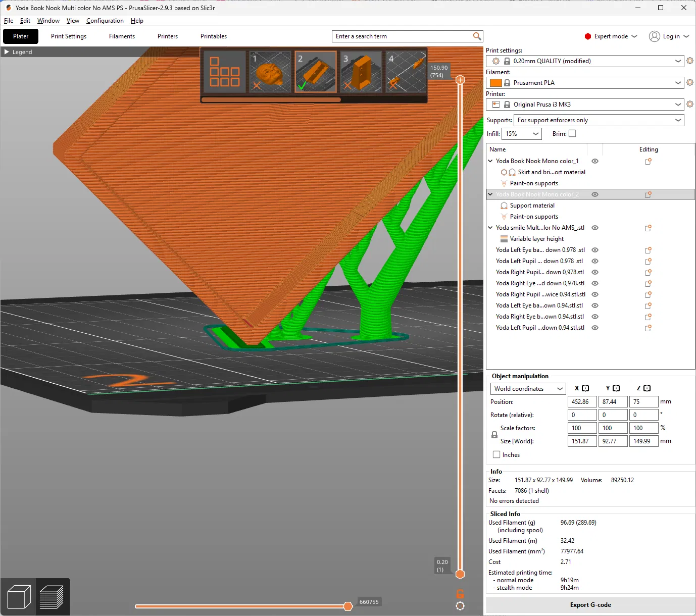
Task: Enable the Brim checkbox
Action: [x=572, y=134]
